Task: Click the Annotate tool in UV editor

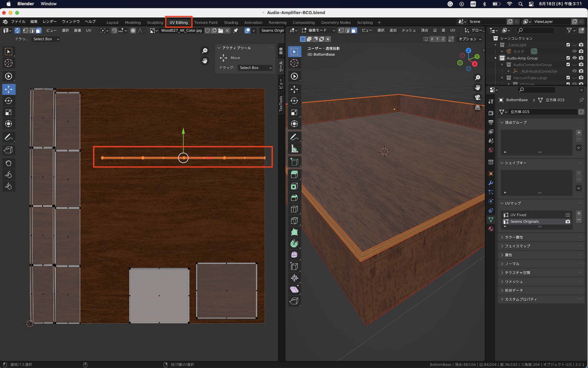Action: (x=9, y=137)
